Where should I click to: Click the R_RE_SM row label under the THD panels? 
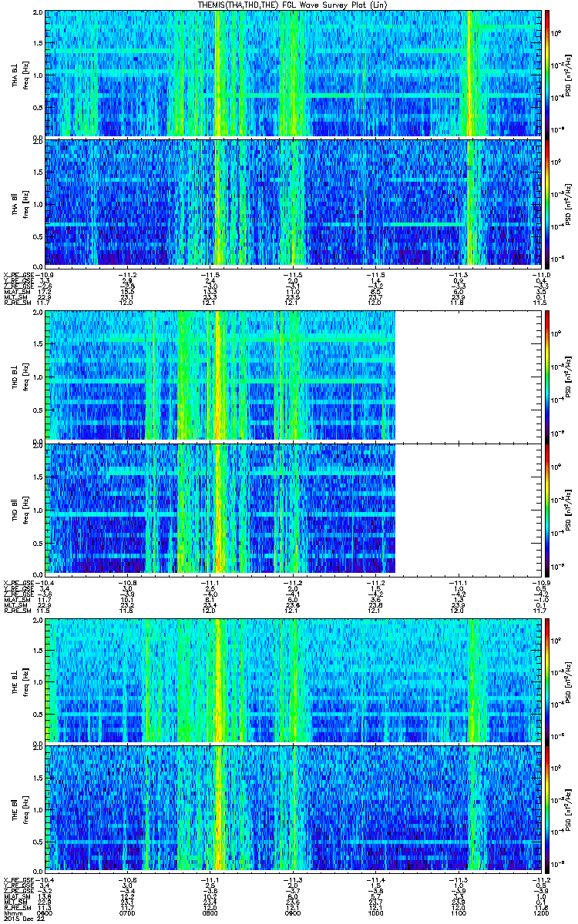click(x=15, y=611)
